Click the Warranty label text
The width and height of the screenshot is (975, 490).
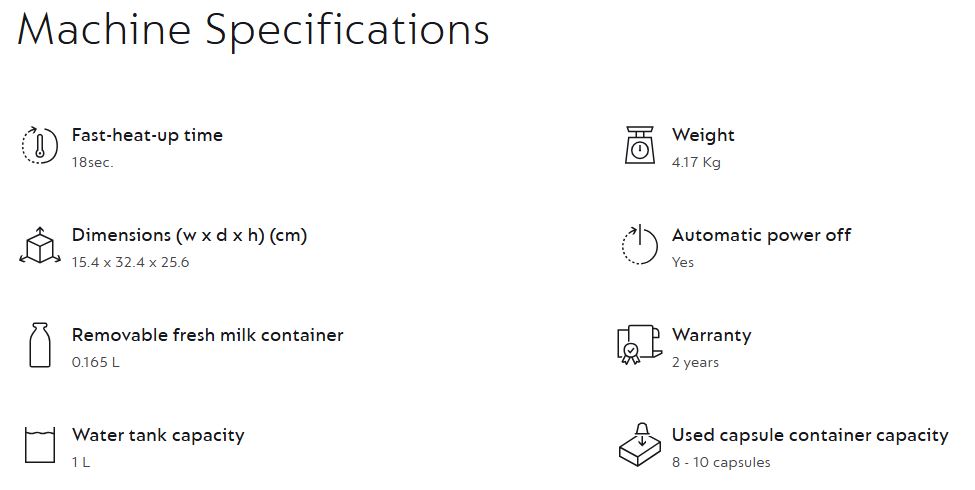point(711,335)
